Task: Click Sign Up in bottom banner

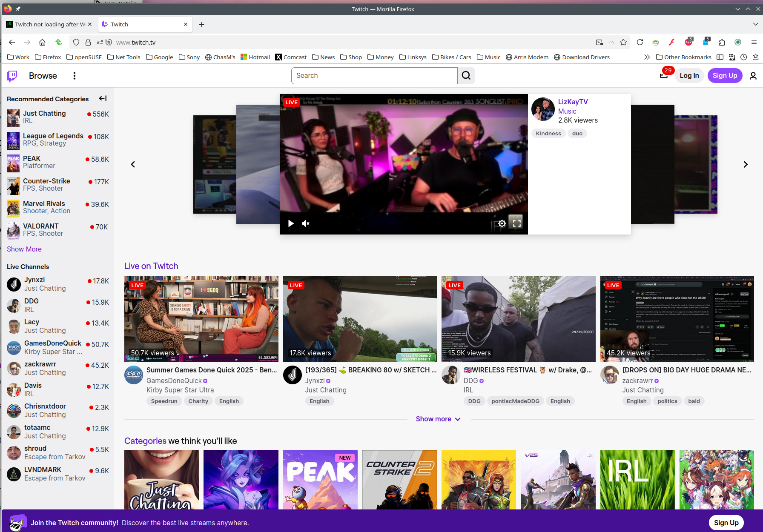Action: [726, 523]
